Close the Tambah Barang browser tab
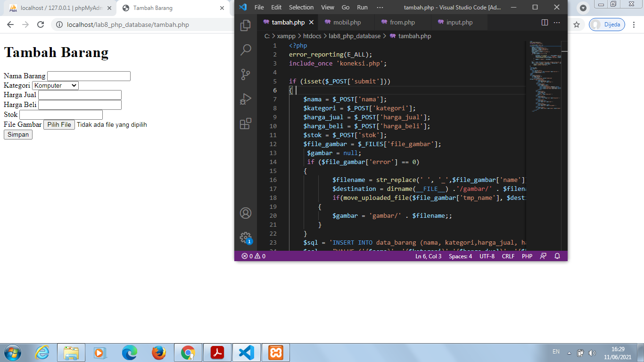 tap(223, 8)
